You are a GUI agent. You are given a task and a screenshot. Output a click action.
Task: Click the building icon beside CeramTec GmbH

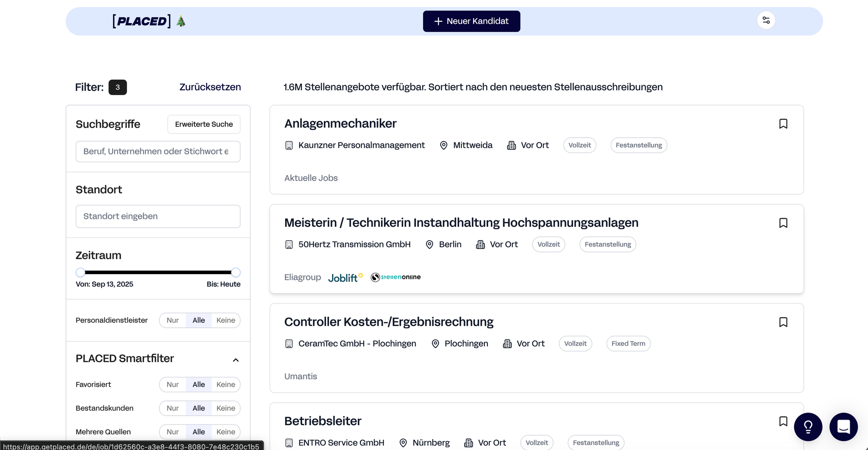coord(289,344)
